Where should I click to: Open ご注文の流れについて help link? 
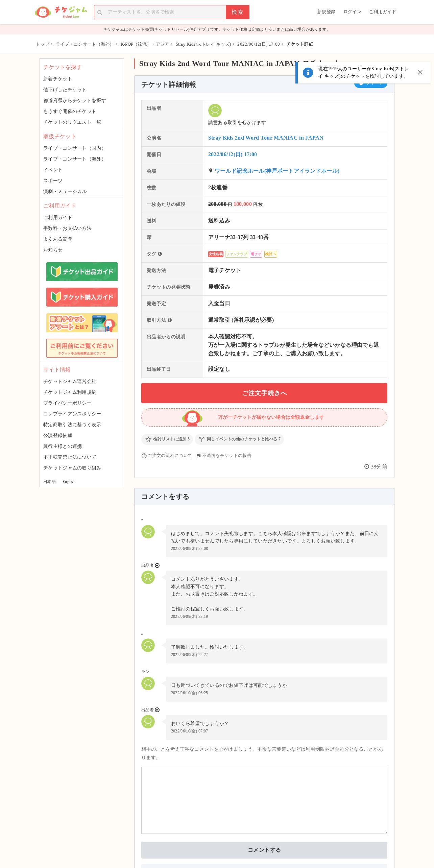(x=167, y=456)
